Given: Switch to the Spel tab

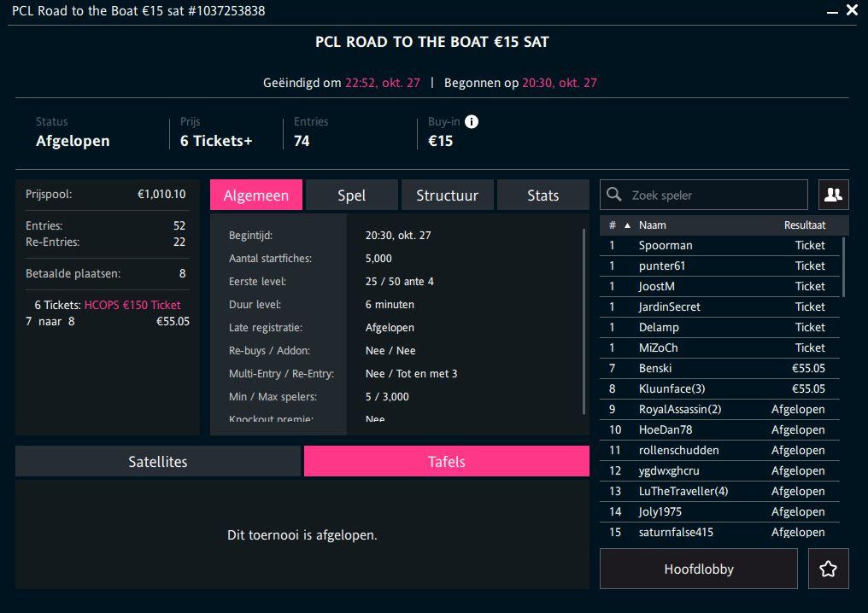Looking at the screenshot, I should point(351,196).
